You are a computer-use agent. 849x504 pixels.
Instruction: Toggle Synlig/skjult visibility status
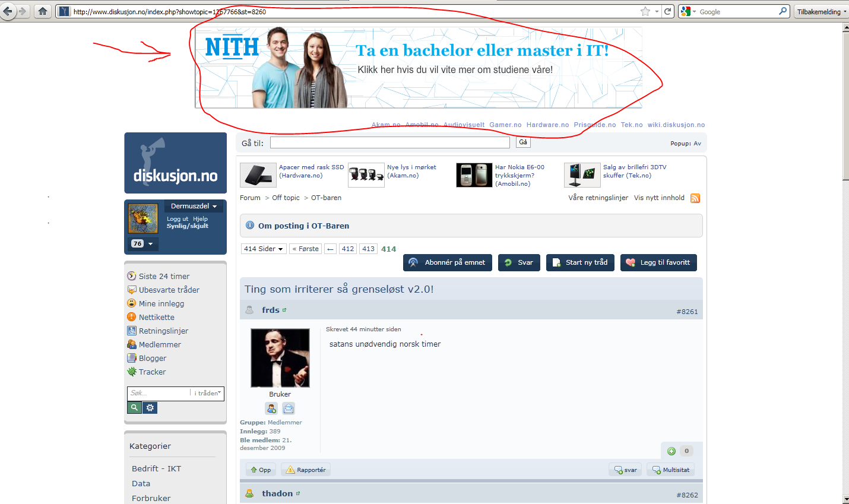pos(187,226)
